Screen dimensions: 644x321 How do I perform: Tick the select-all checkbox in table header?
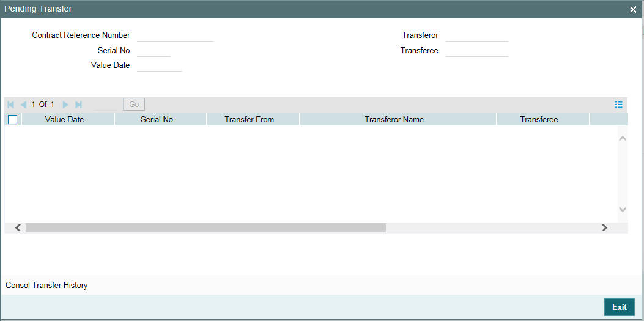tap(12, 119)
